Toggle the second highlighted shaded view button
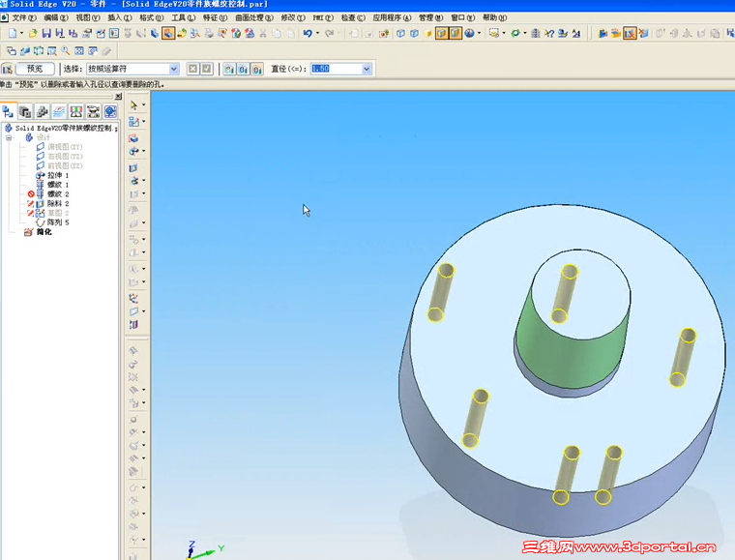 456,33
